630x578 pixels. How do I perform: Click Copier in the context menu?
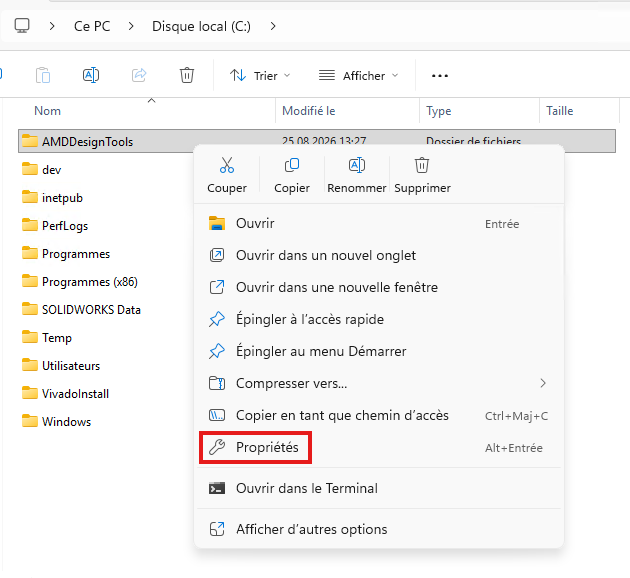(x=292, y=175)
